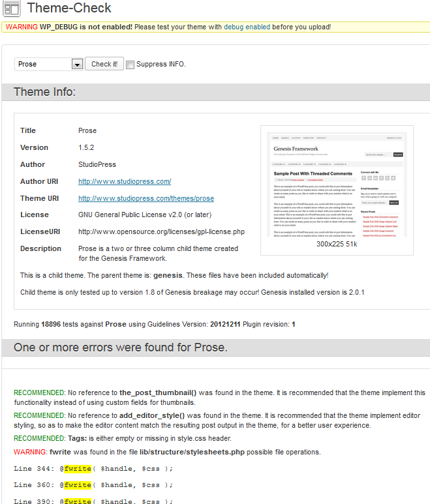Click the lib/structure/stylesheets.php file path

tap(192, 452)
